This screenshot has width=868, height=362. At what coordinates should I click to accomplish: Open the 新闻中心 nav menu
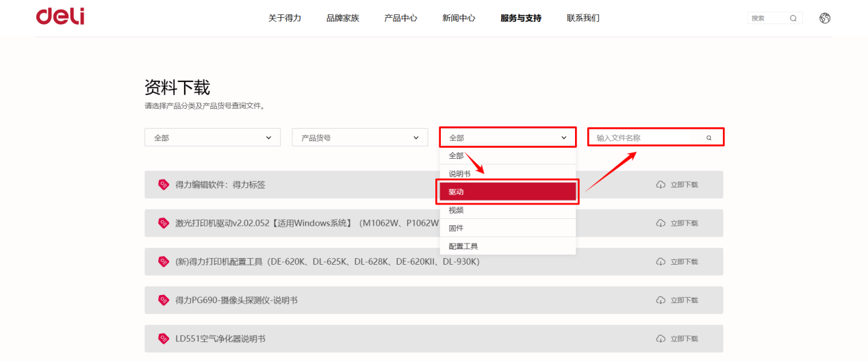pos(459,18)
